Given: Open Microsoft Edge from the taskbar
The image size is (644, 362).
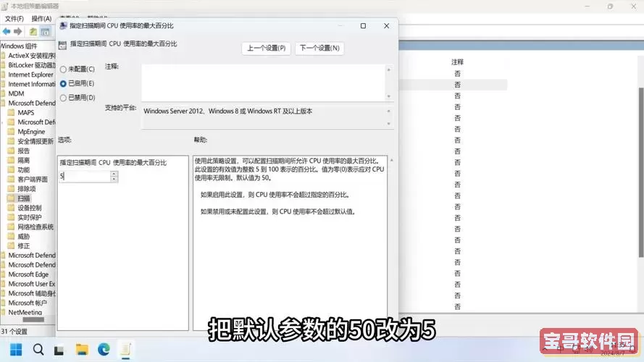Looking at the screenshot, I should [104, 350].
